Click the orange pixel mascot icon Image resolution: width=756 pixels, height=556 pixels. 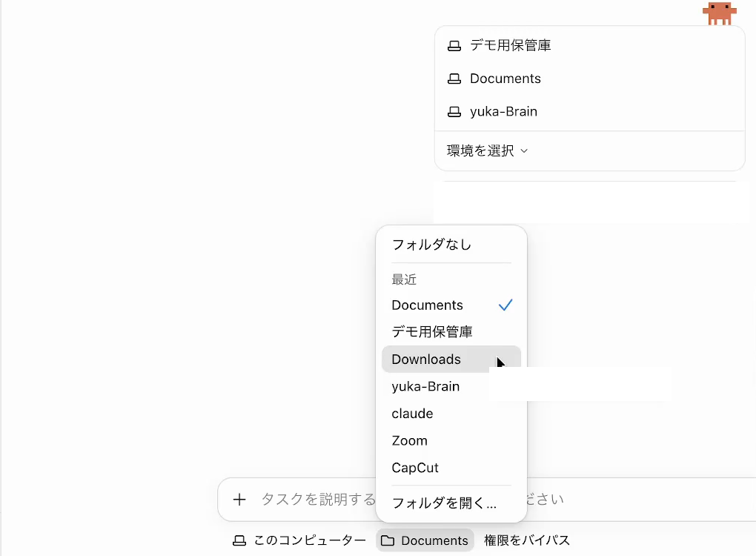coord(720,13)
